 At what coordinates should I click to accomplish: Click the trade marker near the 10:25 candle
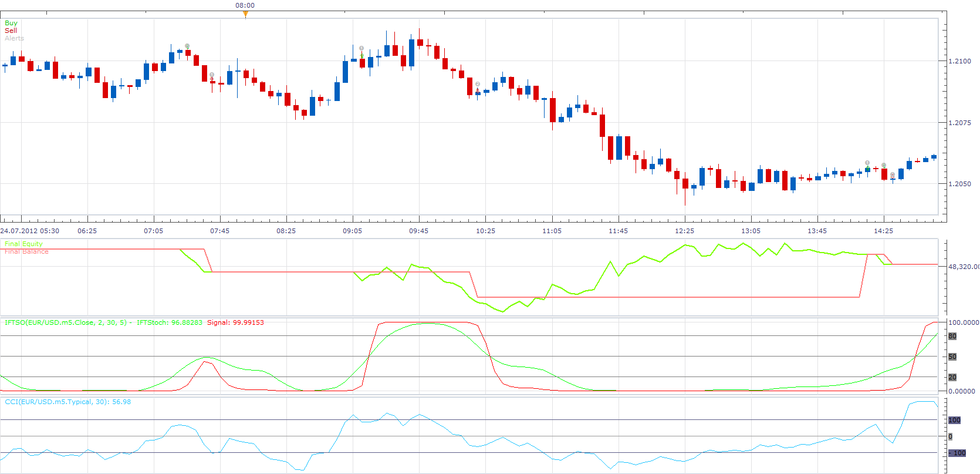[478, 85]
